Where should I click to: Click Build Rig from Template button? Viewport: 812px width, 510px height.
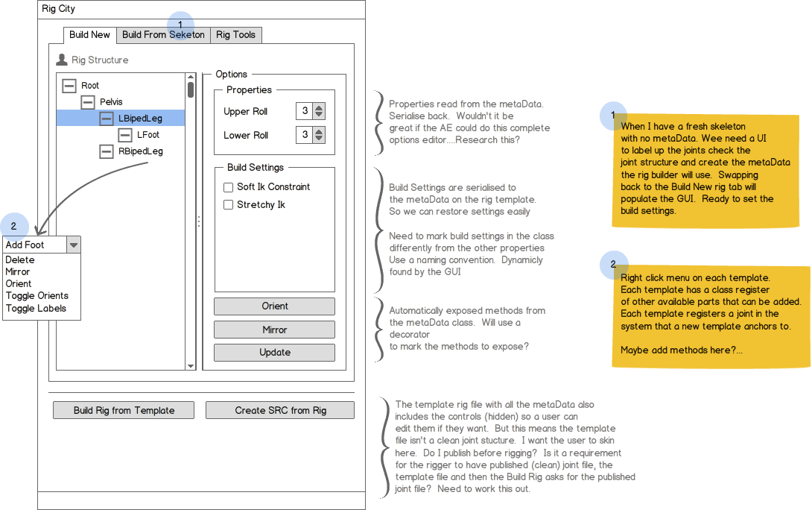coord(124,411)
